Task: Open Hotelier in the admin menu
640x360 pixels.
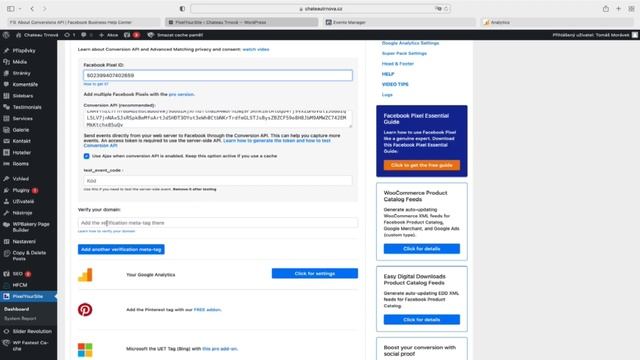Action: point(22,153)
